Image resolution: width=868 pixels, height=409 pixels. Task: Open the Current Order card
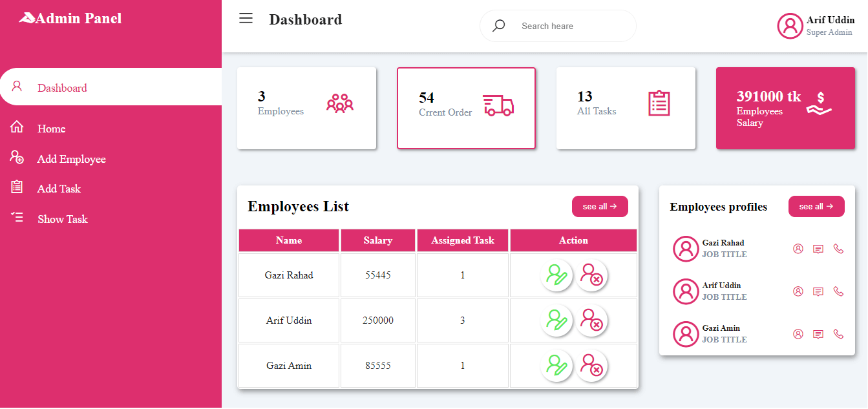pos(466,108)
